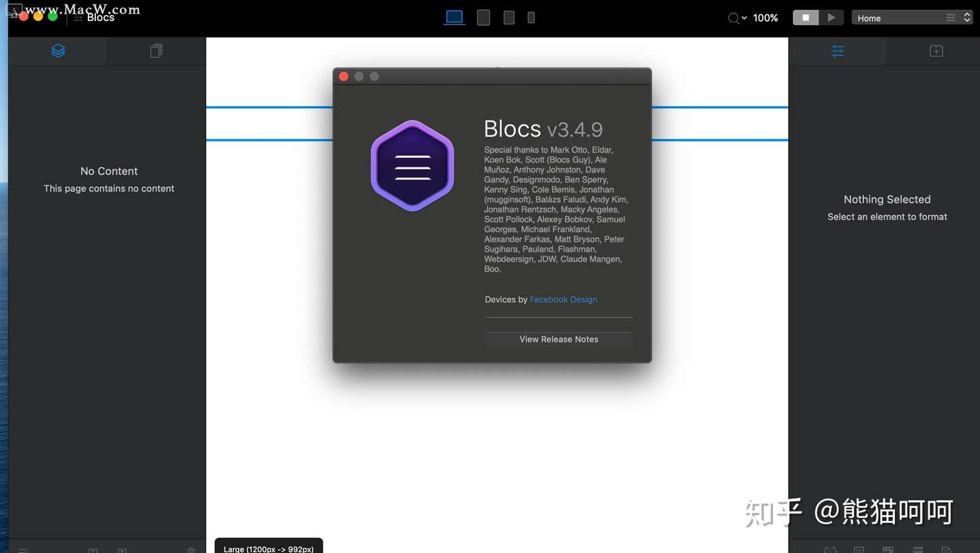Click the "Nothing Selected" heading in inspector
The image size is (980, 553).
click(x=887, y=199)
